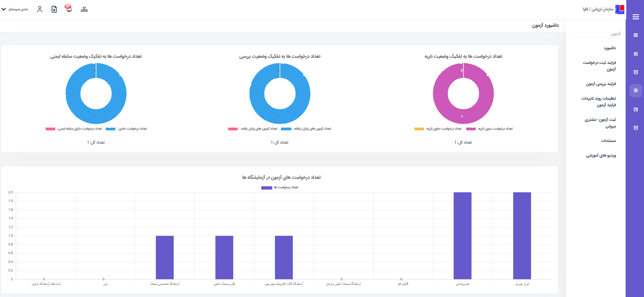Click the badge icon beneath the window layout icon
Viewport: 644px width, 297px height.
[x=635, y=128]
